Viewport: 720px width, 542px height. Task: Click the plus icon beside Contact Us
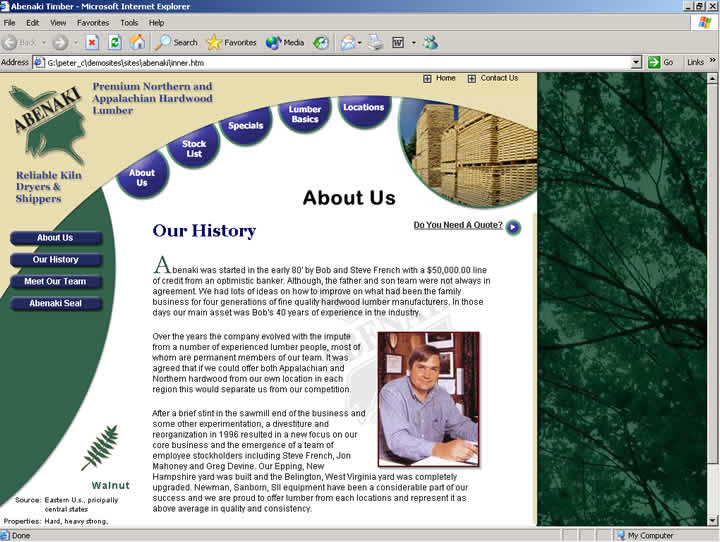point(472,79)
